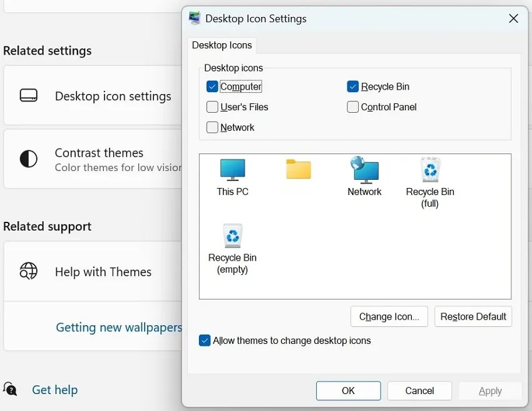
Task: Enable the Control Panel desktop icon
Action: [x=352, y=107]
